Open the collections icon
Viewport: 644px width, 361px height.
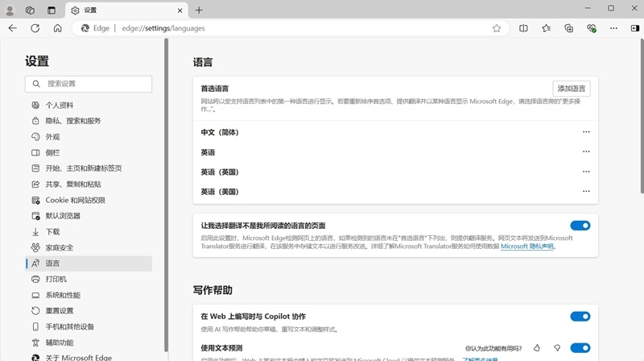[569, 28]
